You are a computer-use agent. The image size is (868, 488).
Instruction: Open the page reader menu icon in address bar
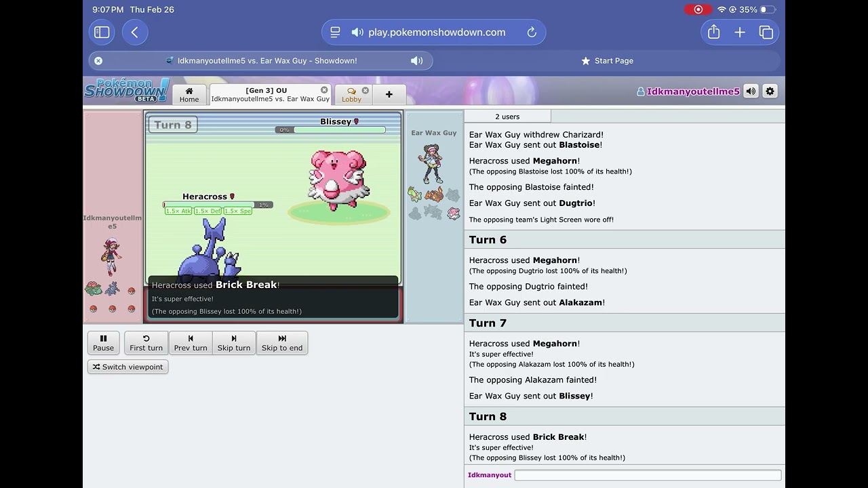pos(335,32)
